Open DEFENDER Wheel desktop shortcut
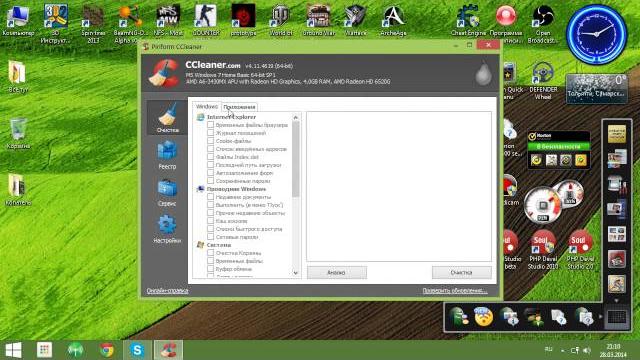The width and height of the screenshot is (640, 360). tap(543, 81)
